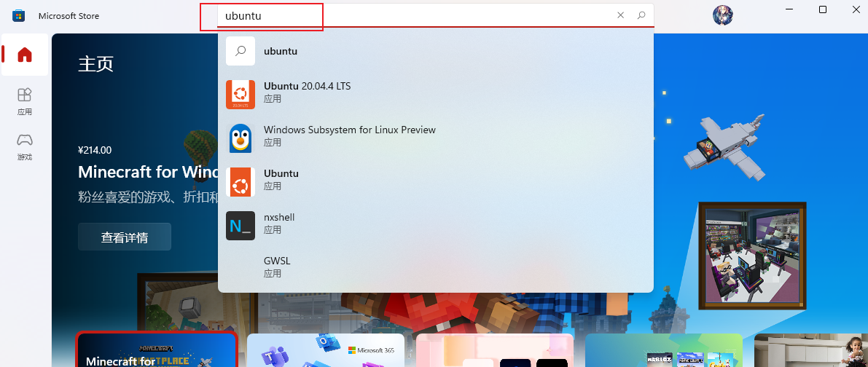The height and width of the screenshot is (367, 868).
Task: Run search with the magnifier icon
Action: (641, 15)
